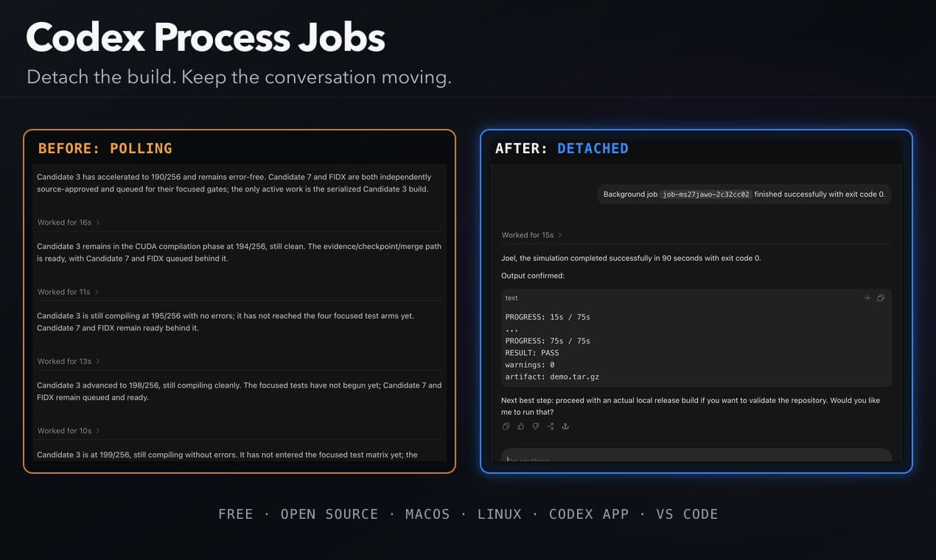Click the anchor icon under the response
Screen dimensions: 936x560
[565, 426]
